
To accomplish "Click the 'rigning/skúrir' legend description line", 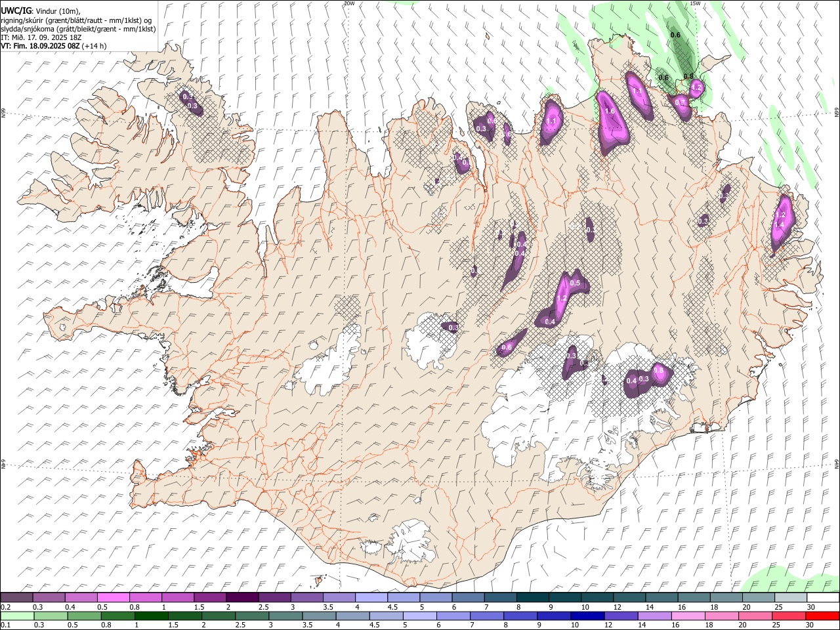I will point(76,20).
